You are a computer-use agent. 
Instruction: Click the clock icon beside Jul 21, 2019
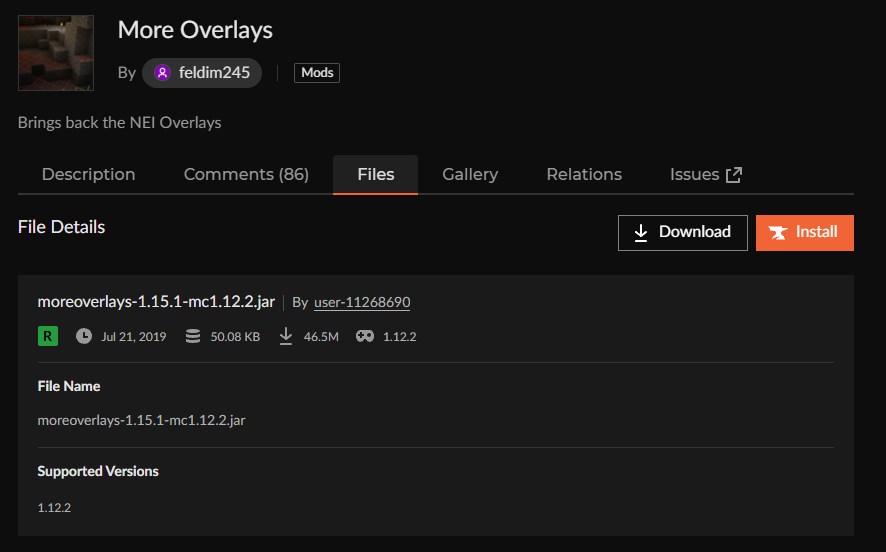(x=84, y=336)
